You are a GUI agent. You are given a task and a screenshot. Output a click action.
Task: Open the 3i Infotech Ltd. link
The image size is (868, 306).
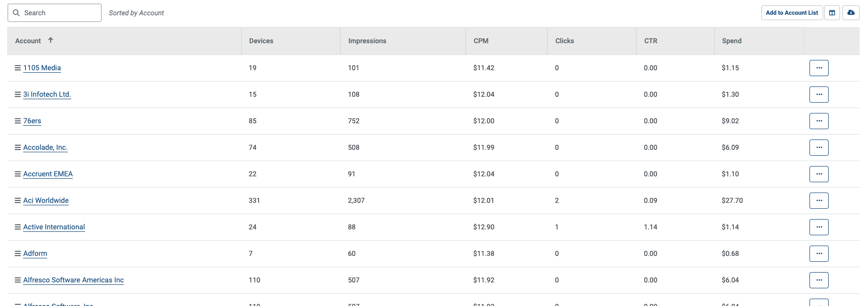coord(47,94)
